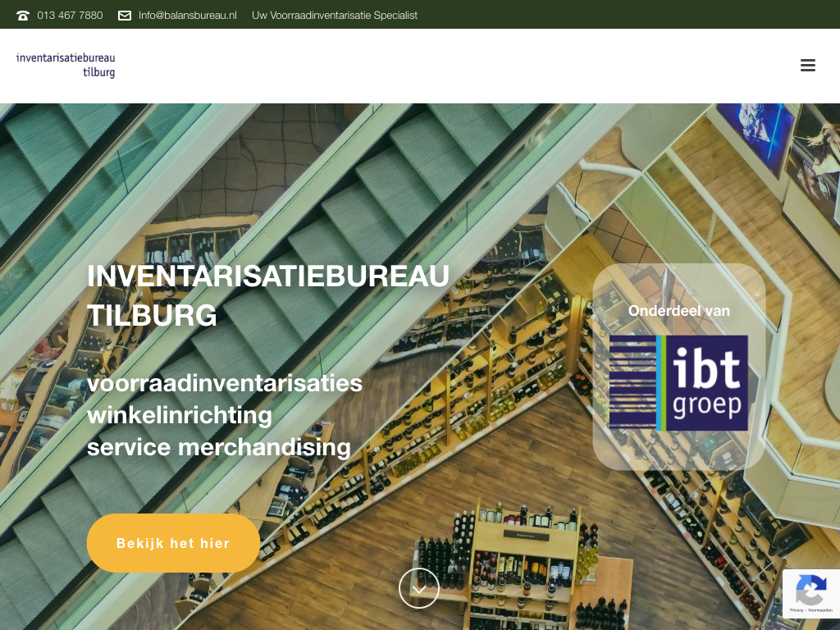Click the 'Onderdeel van' label
The width and height of the screenshot is (840, 630).
pyautogui.click(x=678, y=311)
